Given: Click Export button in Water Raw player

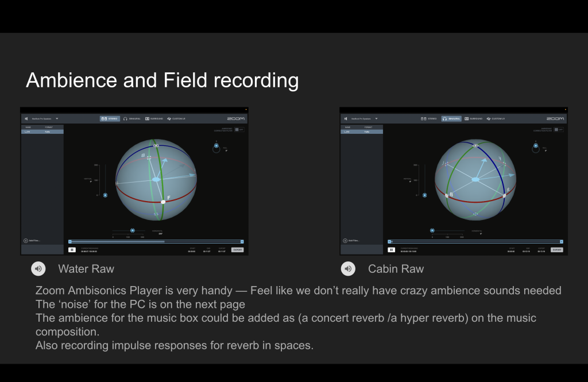Looking at the screenshot, I should pos(237,249).
